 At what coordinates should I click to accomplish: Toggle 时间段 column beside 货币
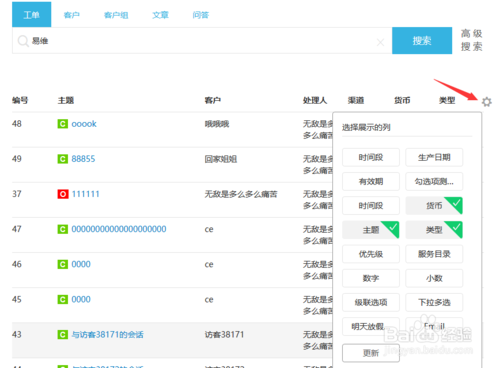pyautogui.click(x=371, y=206)
